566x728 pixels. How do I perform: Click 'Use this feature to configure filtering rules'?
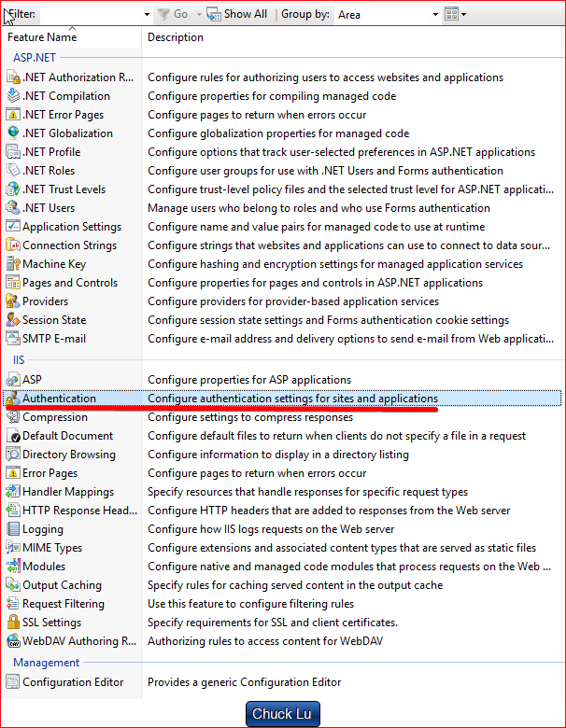click(x=250, y=604)
